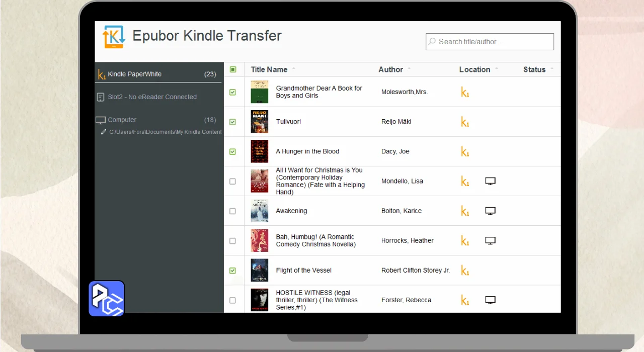Viewport: 644px width, 352px height.
Task: Click the Epubor Kindle Transfer logo icon
Action: click(x=113, y=37)
